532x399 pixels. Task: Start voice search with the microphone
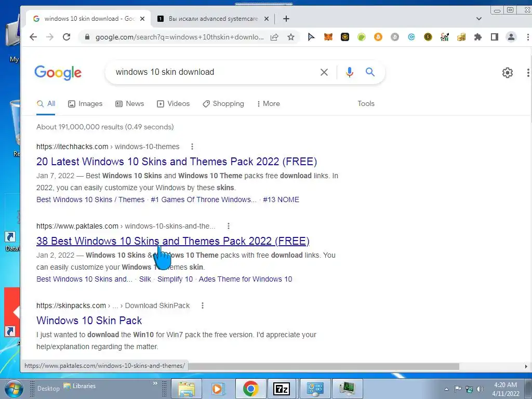(x=350, y=72)
